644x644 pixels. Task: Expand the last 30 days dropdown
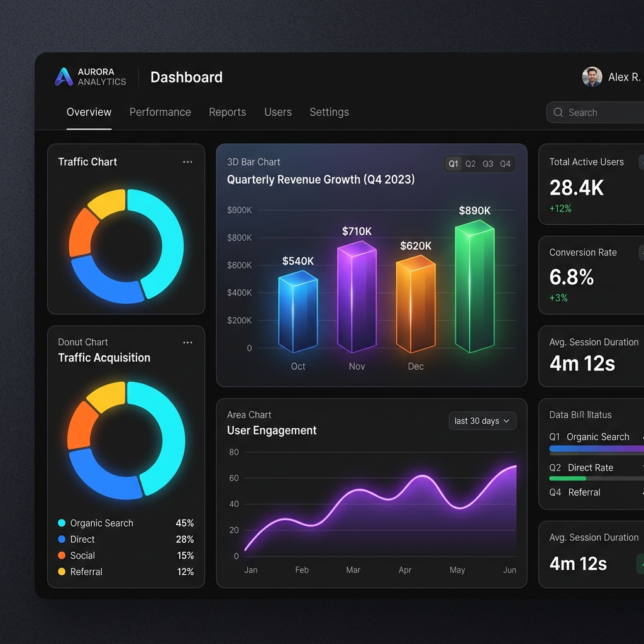(x=482, y=421)
